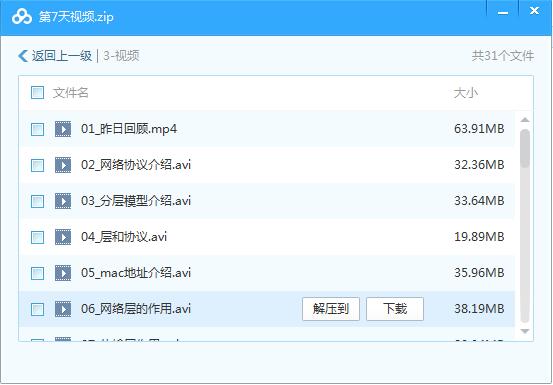Tick the checkbox for 06_网络层的作用.avi
This screenshot has height=385, width=553.
(x=37, y=309)
